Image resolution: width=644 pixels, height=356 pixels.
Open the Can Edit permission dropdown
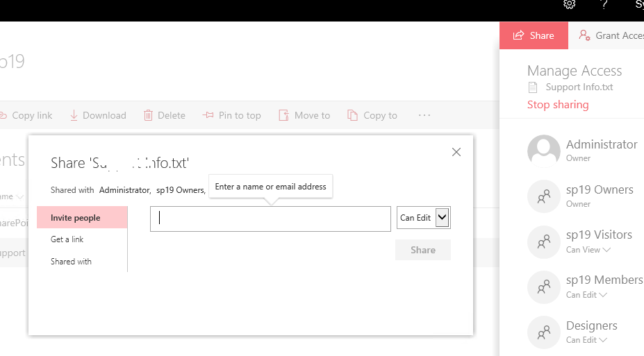pyautogui.click(x=424, y=218)
